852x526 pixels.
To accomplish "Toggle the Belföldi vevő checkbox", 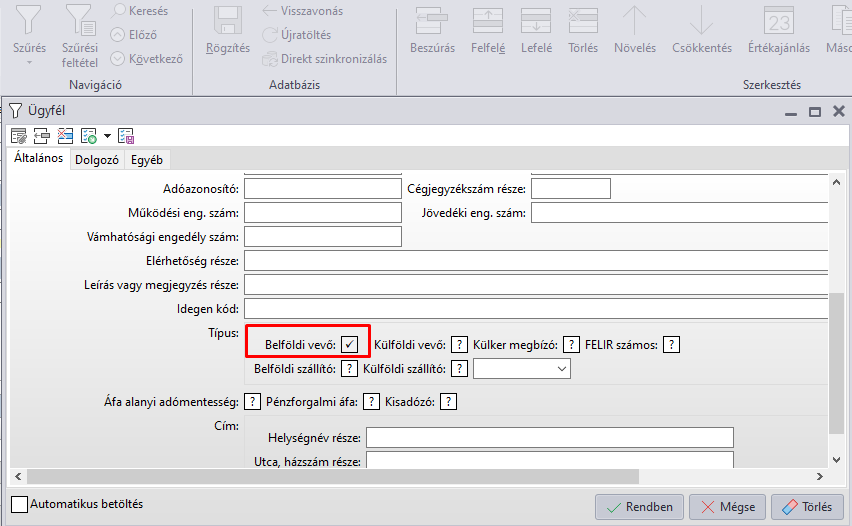I will coord(349,344).
